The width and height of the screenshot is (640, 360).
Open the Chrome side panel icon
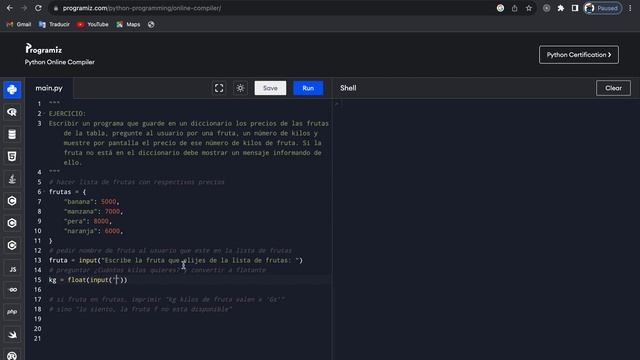point(575,8)
